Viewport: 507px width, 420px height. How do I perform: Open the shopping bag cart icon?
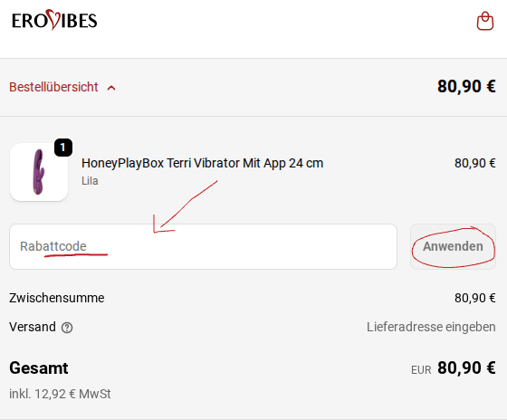coord(485,21)
